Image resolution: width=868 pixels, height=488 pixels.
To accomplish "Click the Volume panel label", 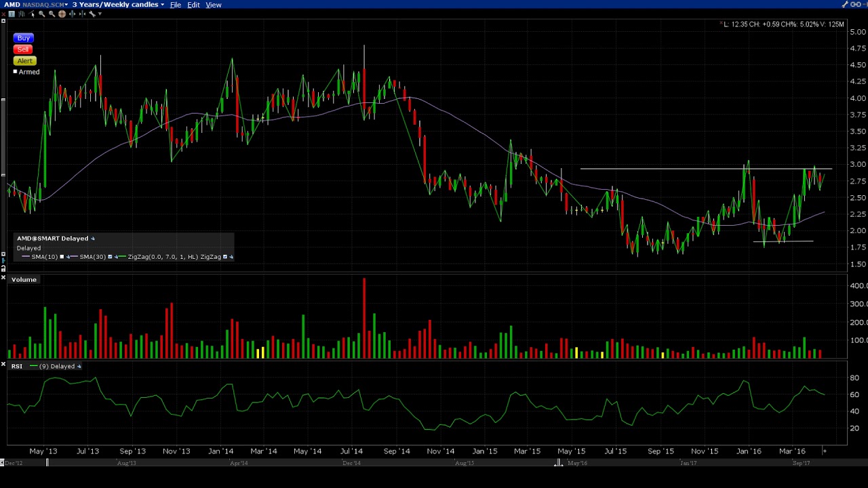I will 24,279.
